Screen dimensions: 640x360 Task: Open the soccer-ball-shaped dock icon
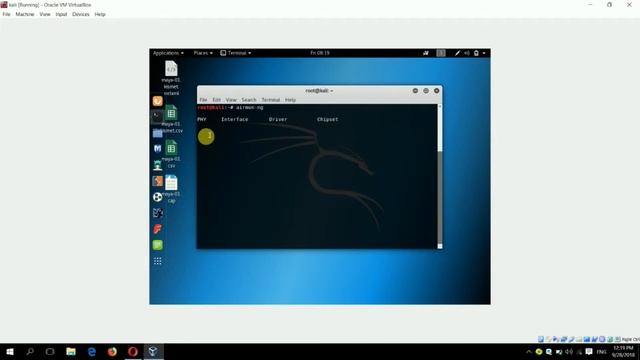[158, 197]
